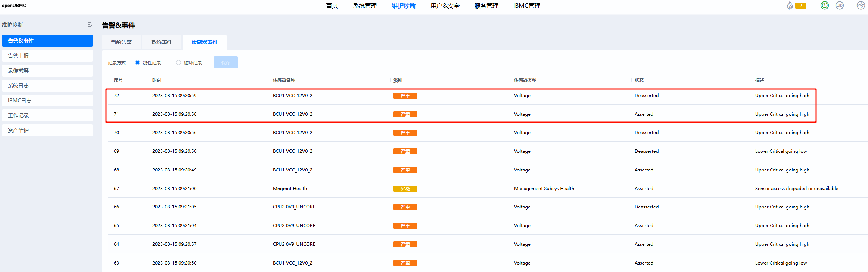Toggle the UID indicator icon
868x272 pixels.
[840, 5]
